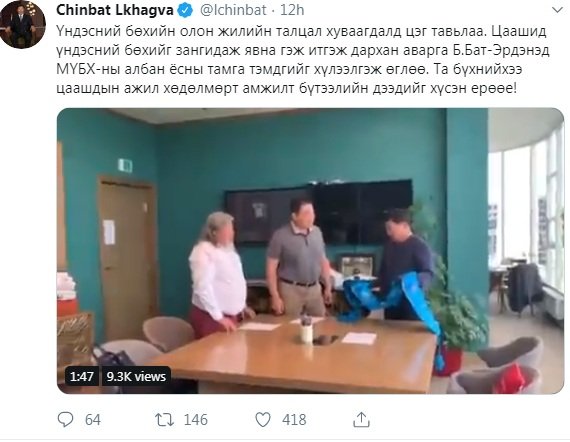Open the @lchinbat handle link
Screen dimensions: 570x442
click(233, 10)
